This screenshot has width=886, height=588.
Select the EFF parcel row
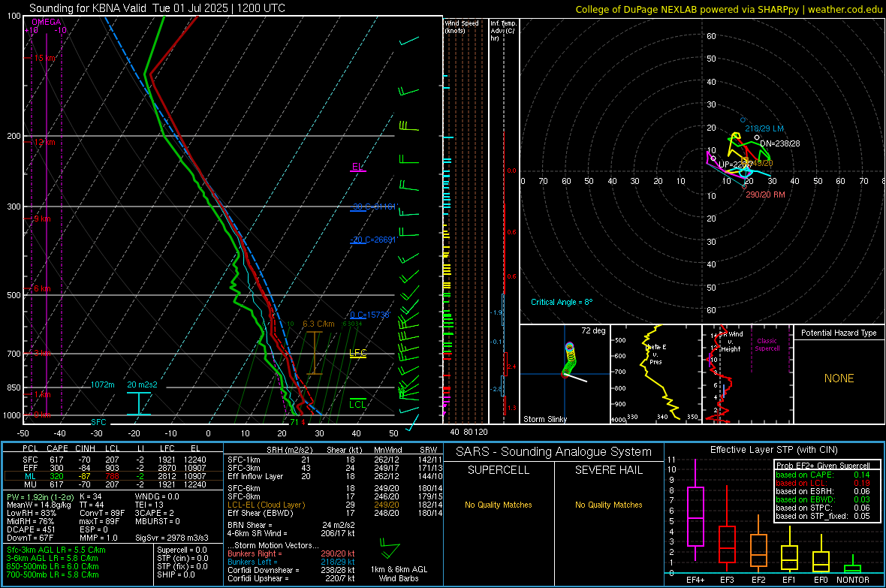(113, 468)
